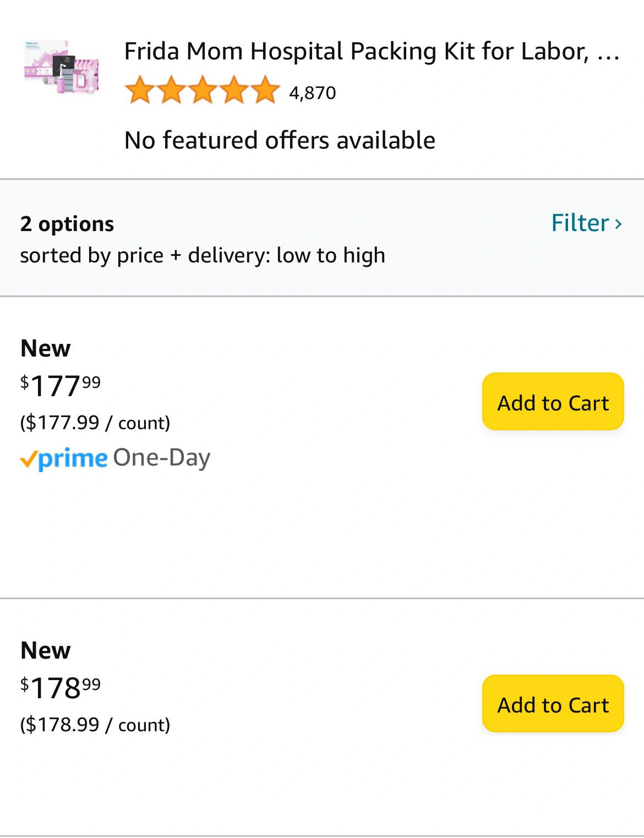This screenshot has width=644, height=838.
Task: Click the ($178.99 / count) unit price
Action: (95, 725)
